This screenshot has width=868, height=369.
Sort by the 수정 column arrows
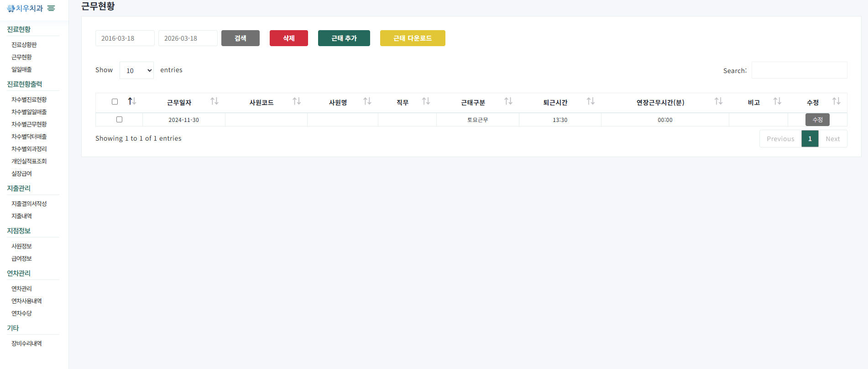837,101
